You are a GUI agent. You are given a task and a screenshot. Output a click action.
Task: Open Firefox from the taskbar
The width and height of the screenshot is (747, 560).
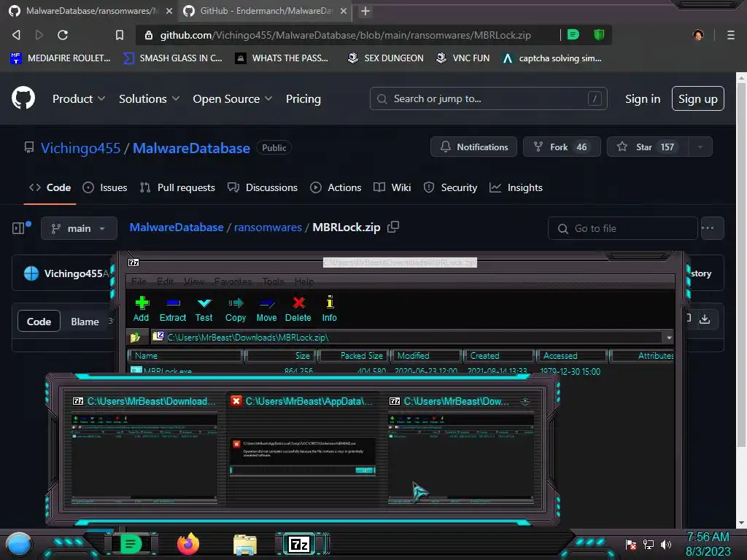pos(188,544)
